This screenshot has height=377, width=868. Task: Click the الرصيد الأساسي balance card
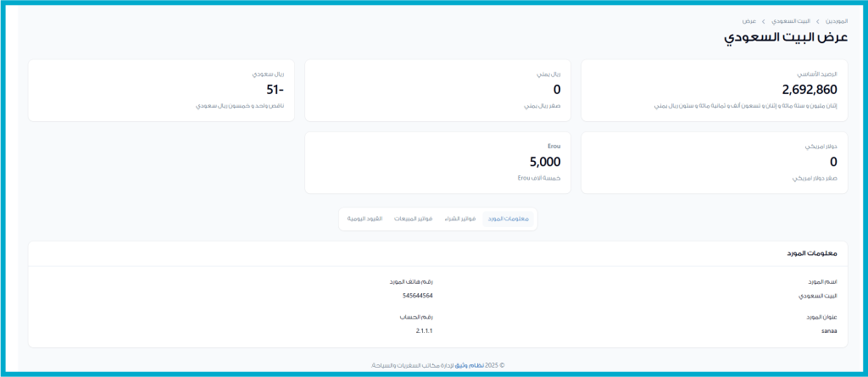point(714,90)
